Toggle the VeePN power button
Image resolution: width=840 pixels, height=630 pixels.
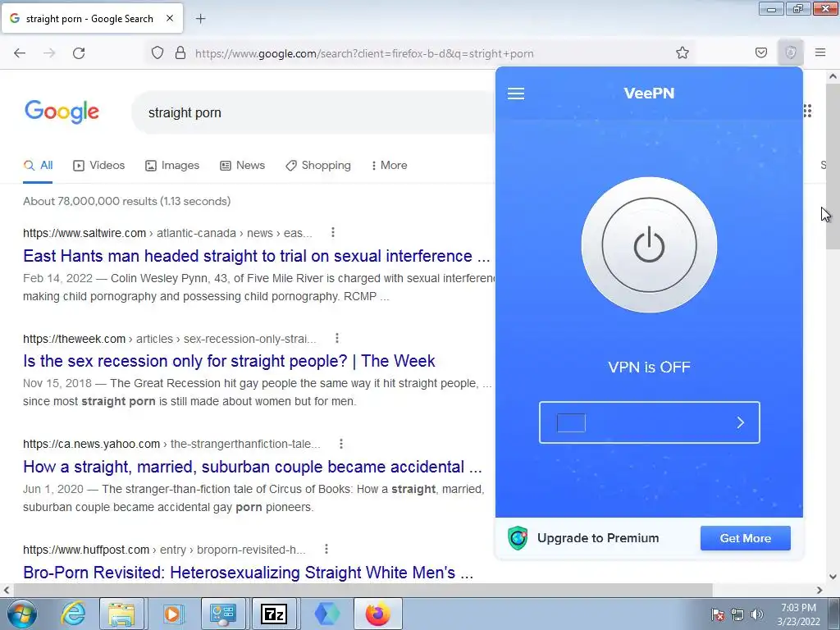pos(649,244)
